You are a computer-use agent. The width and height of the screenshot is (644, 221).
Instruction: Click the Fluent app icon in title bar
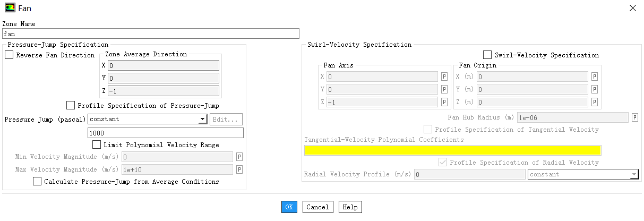coord(10,8)
